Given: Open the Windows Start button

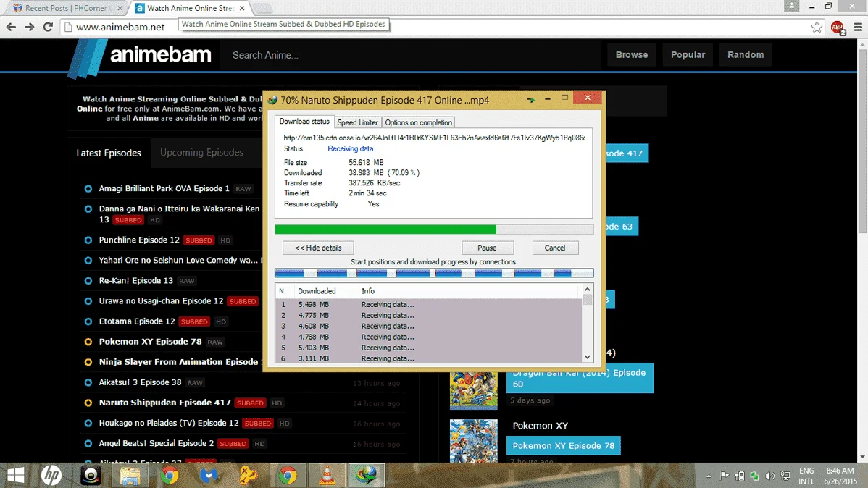Looking at the screenshot, I should point(15,475).
